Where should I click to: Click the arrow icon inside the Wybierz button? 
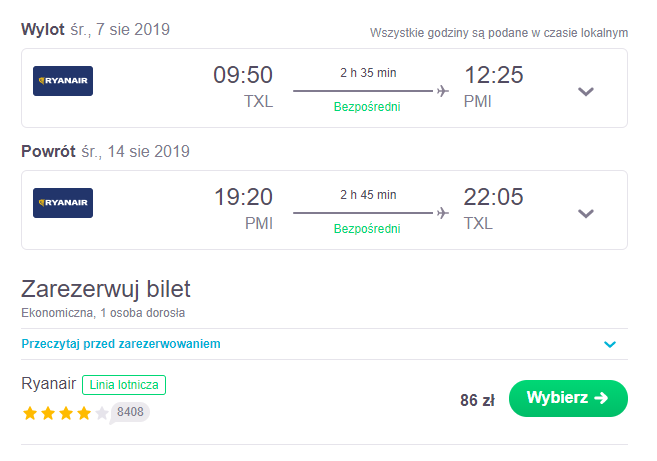click(601, 398)
